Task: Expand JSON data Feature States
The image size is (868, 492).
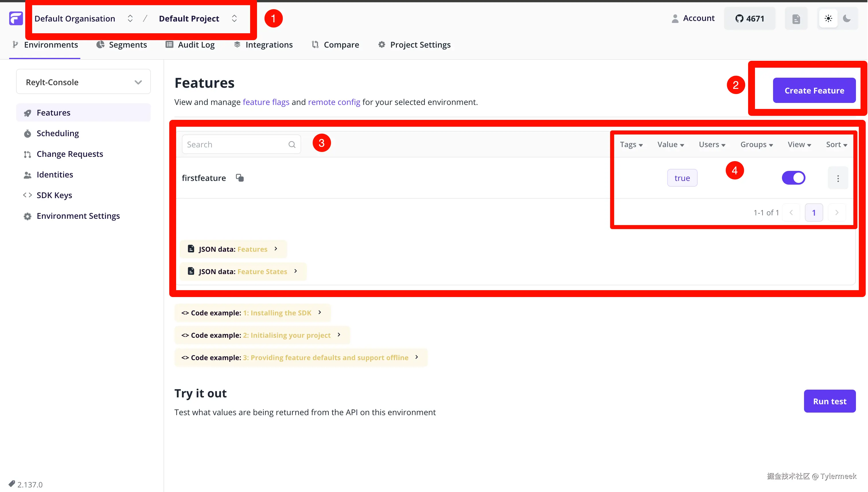Action: [x=243, y=271]
